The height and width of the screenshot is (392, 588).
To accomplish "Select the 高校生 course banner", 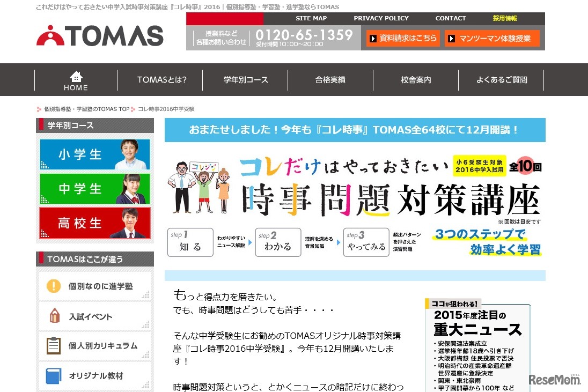I will 94,223.
